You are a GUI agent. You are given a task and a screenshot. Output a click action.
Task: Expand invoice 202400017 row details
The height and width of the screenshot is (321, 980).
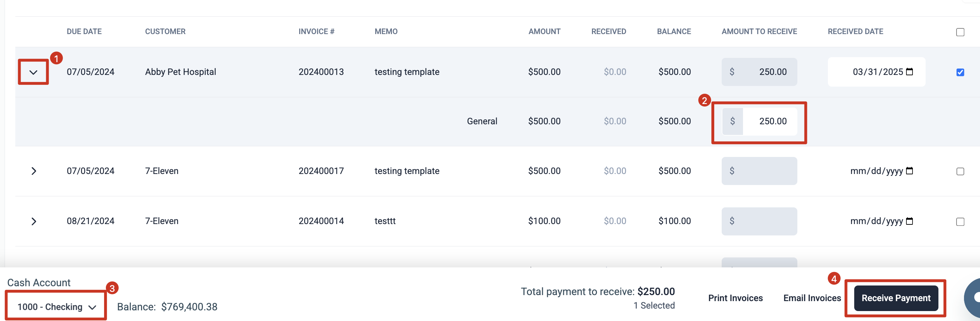(33, 171)
